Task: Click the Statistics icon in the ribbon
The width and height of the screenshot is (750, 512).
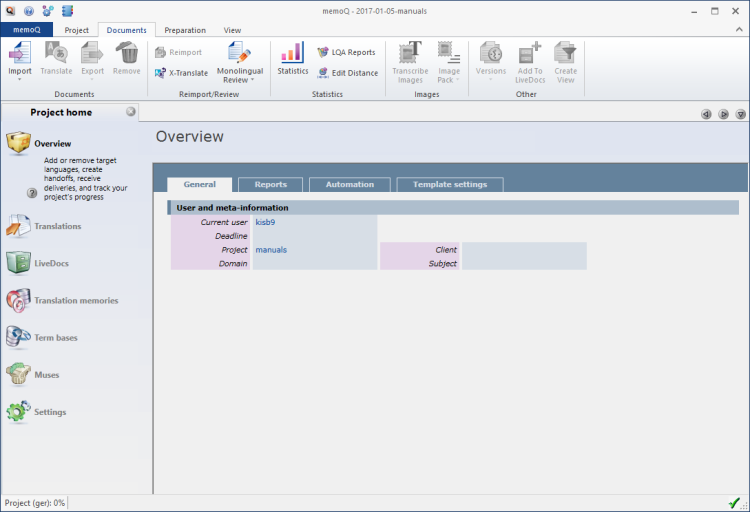Action: [292, 58]
